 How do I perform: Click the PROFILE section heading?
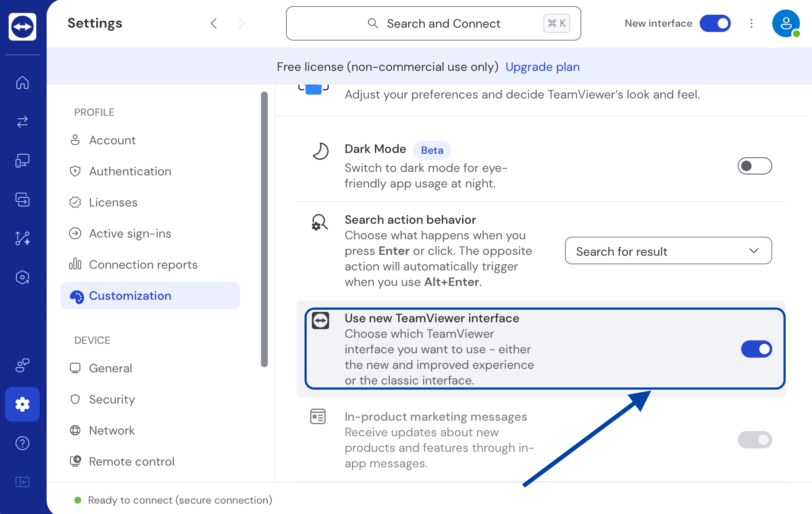(94, 112)
